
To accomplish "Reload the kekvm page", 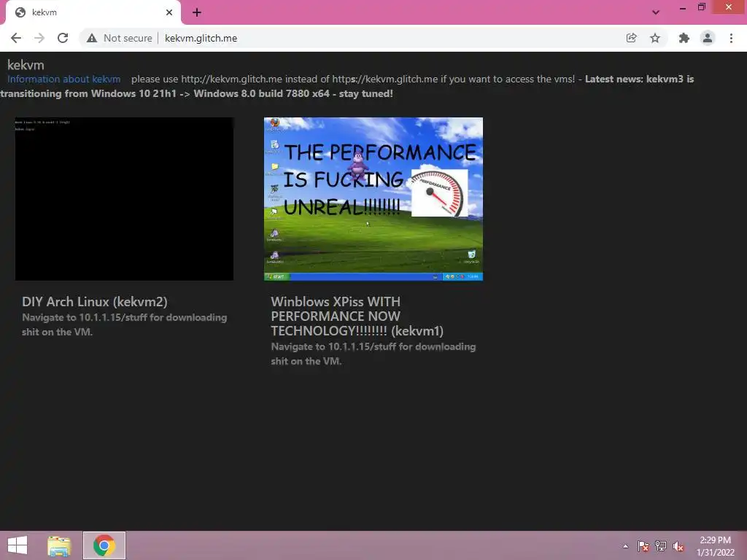I will [63, 38].
